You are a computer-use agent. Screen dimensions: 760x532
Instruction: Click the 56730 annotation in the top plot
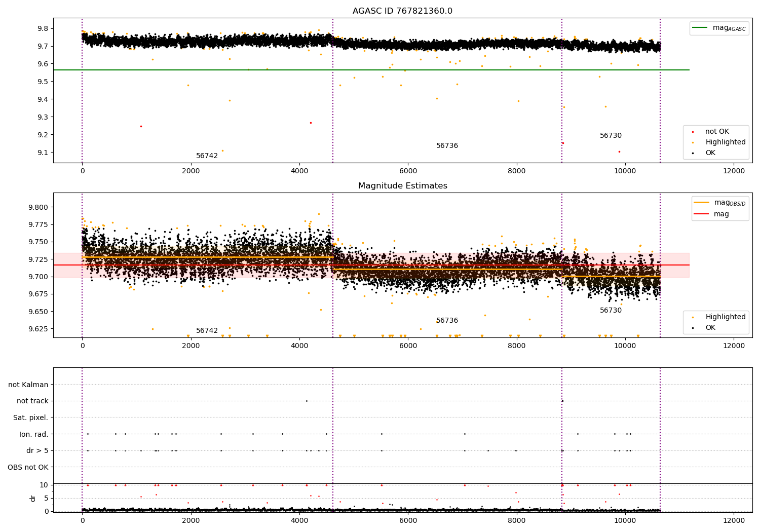tap(611, 136)
